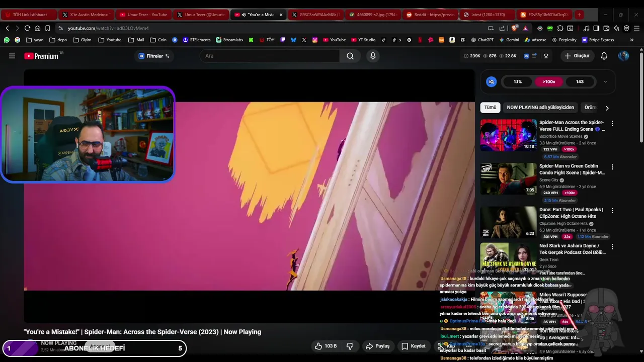644x362 pixels.
Task: Expand the IQ stats panel chevron
Action: 605,82
